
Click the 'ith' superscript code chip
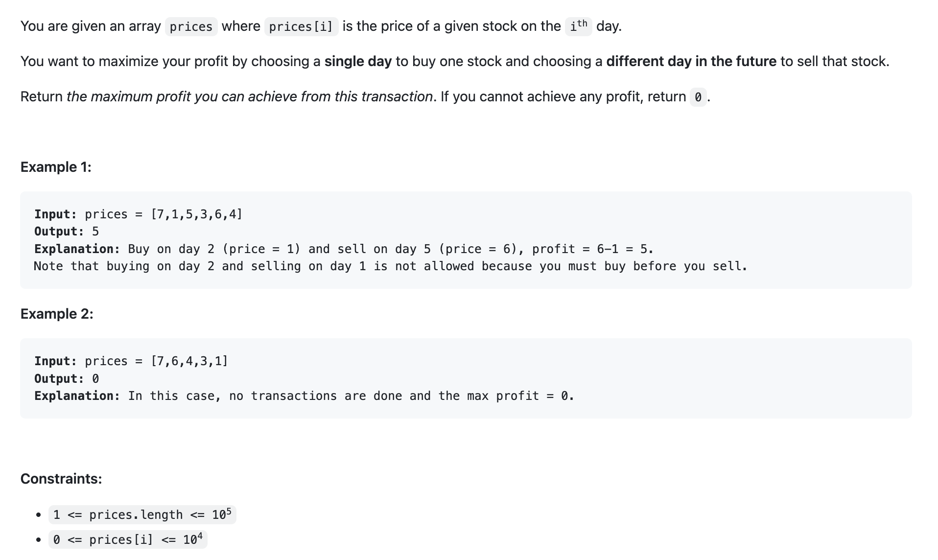coord(578,26)
